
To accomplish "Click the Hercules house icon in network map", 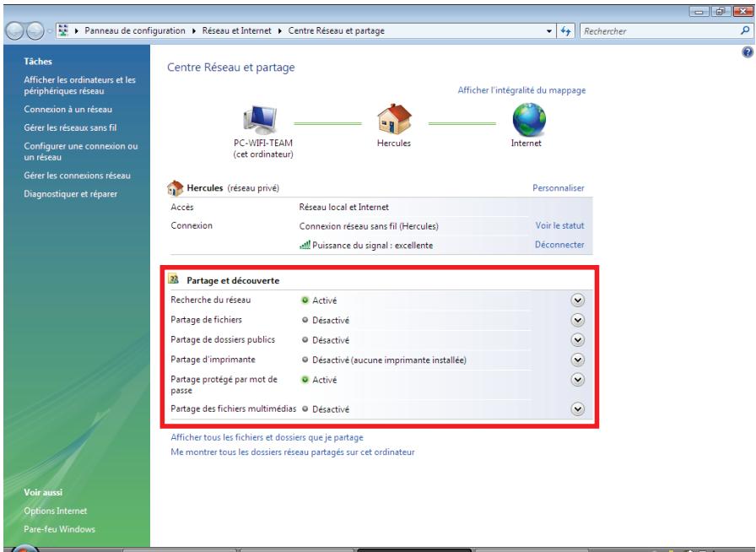I will click(394, 119).
